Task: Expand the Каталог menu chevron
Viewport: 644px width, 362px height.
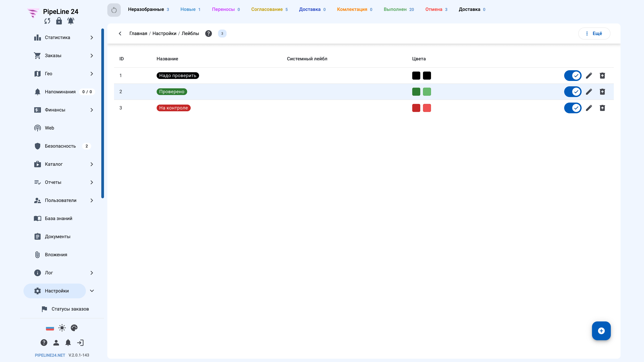Action: pyautogui.click(x=92, y=164)
